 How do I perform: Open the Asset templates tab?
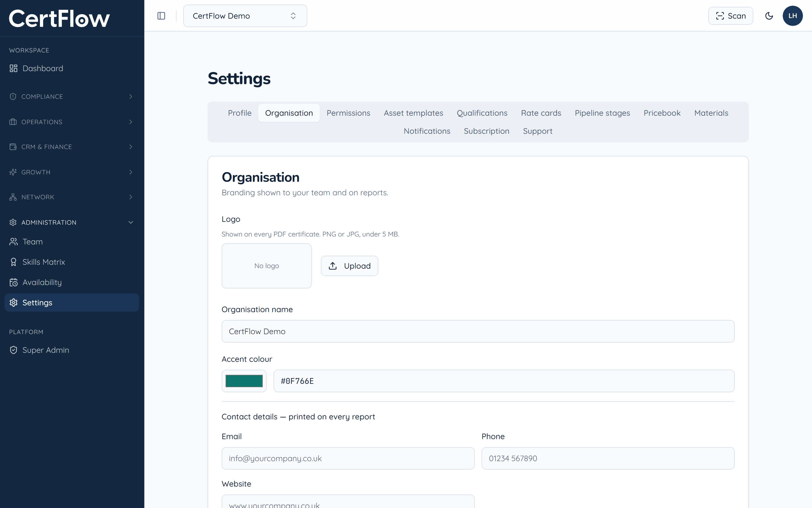tap(413, 113)
